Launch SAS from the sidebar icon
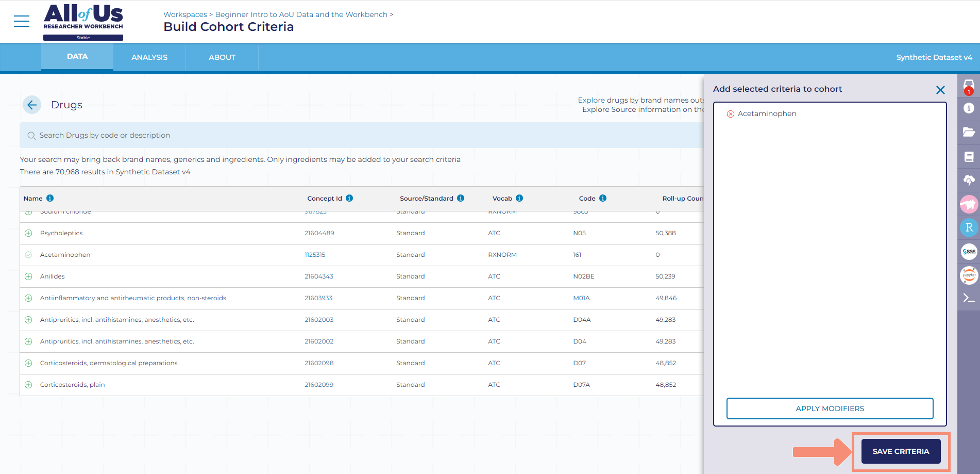Screen dimensions: 980x474 click(x=969, y=252)
